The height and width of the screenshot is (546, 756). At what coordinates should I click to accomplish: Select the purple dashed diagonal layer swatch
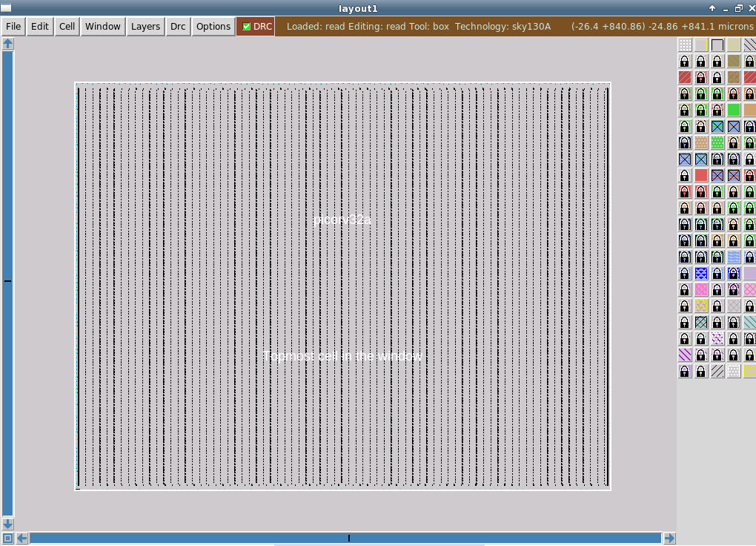point(717,338)
